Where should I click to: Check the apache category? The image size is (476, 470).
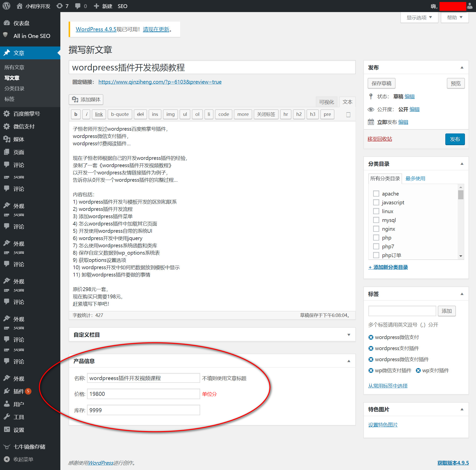(x=376, y=194)
